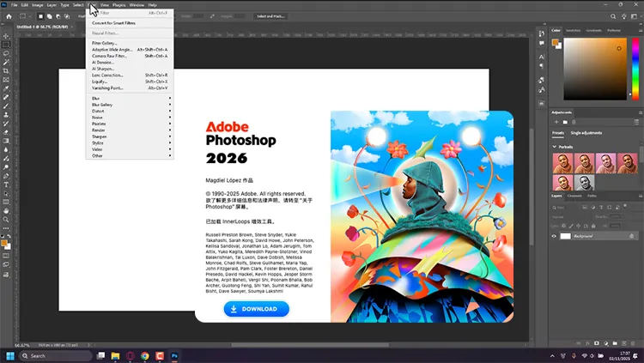Select the Zoom tool
This screenshot has height=363, width=644.
coord(6,220)
